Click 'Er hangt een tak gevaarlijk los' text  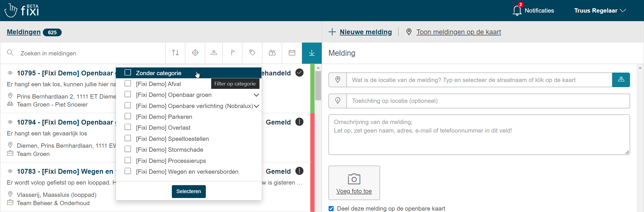click(x=47, y=133)
